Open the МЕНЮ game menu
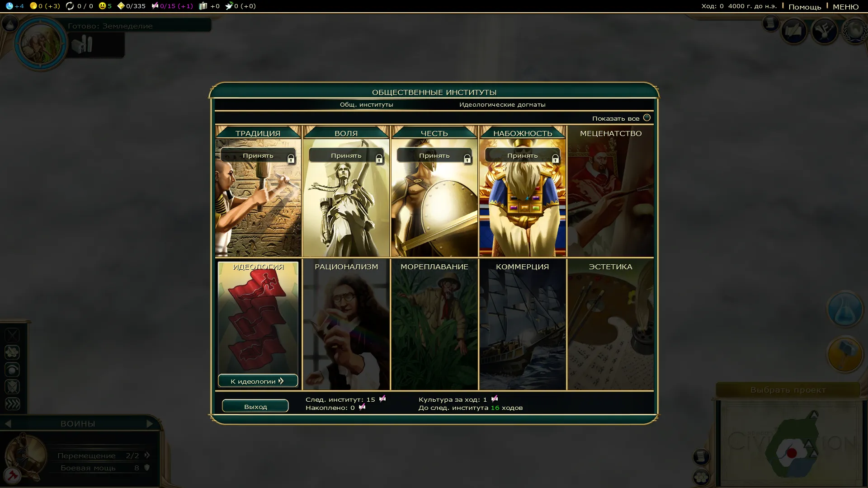Viewport: 868px width, 488px height. (x=845, y=6)
